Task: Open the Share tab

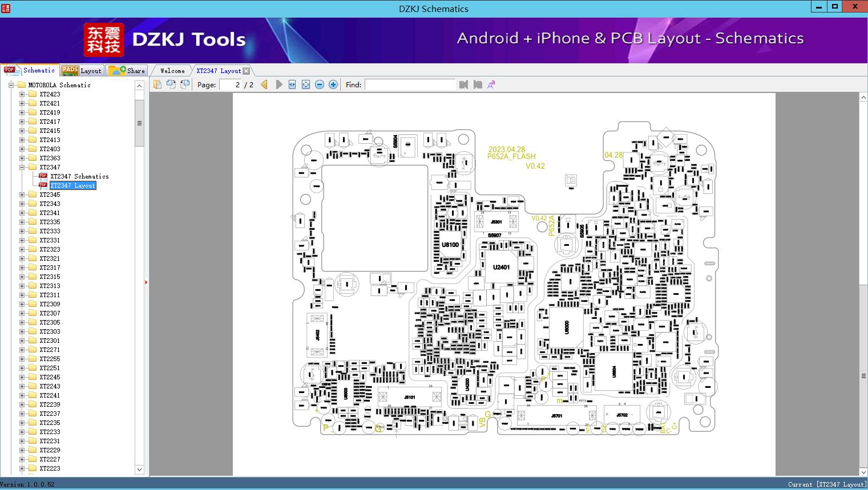Action: coord(127,70)
